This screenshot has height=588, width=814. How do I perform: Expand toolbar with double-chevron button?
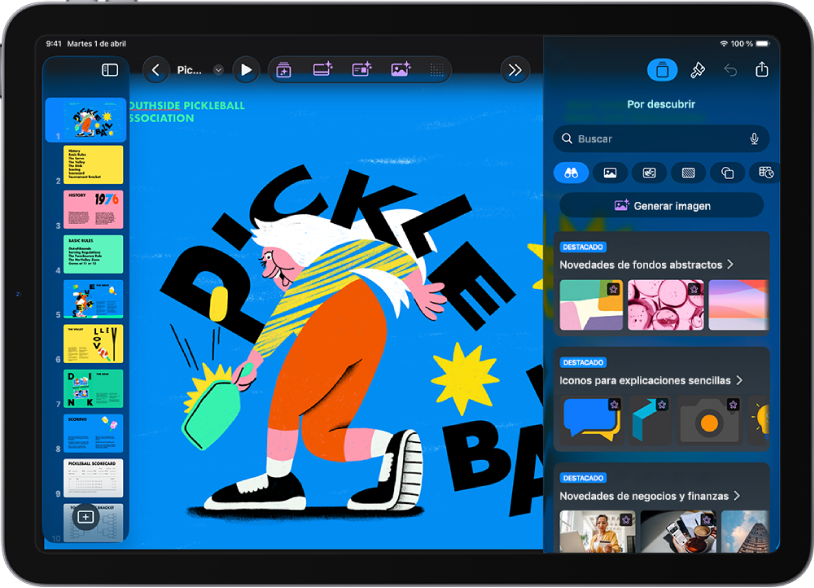tap(515, 70)
